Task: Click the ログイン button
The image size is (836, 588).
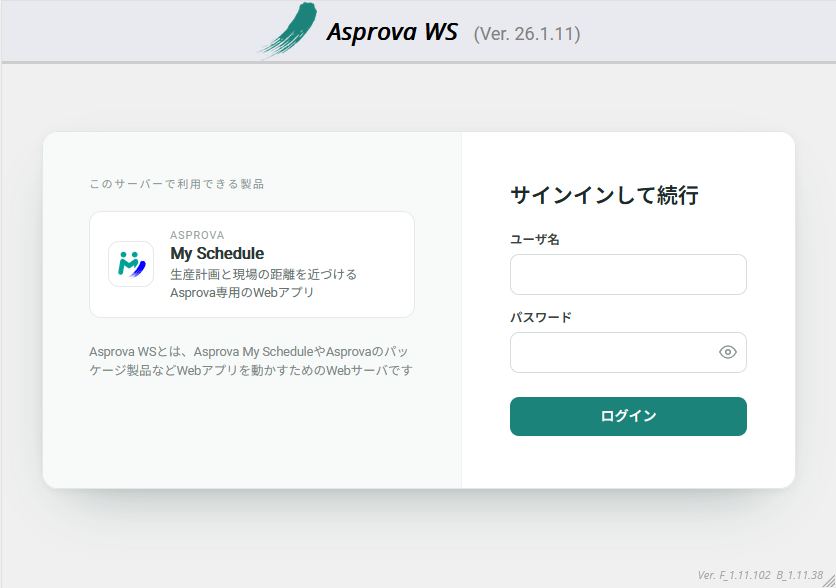Action: [628, 416]
